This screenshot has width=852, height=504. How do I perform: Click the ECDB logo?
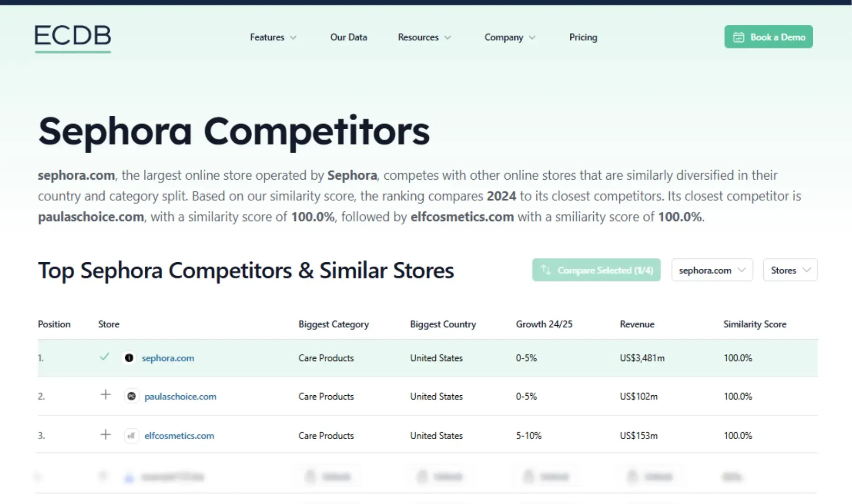[x=73, y=37]
